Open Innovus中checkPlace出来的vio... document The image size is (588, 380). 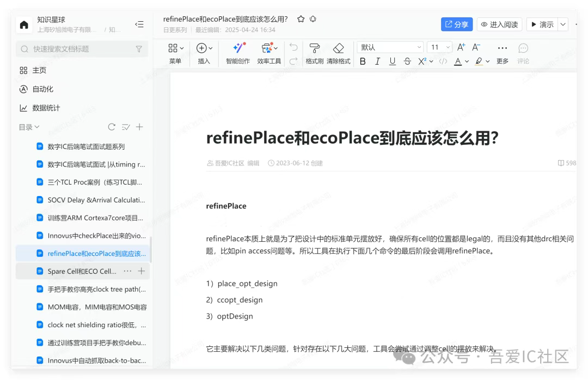pos(83,236)
